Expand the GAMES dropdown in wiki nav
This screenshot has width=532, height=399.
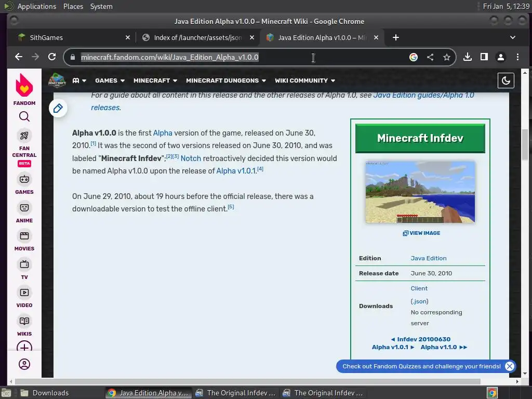[x=110, y=81]
